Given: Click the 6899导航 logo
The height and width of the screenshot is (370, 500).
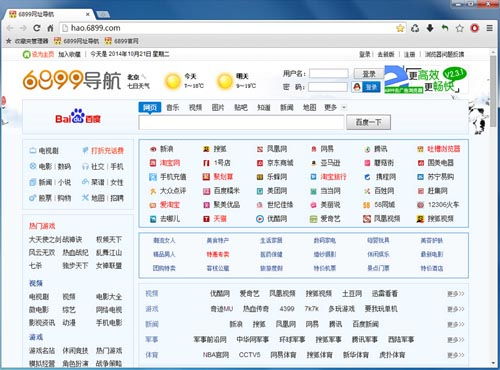Looking at the screenshot, I should (x=72, y=80).
